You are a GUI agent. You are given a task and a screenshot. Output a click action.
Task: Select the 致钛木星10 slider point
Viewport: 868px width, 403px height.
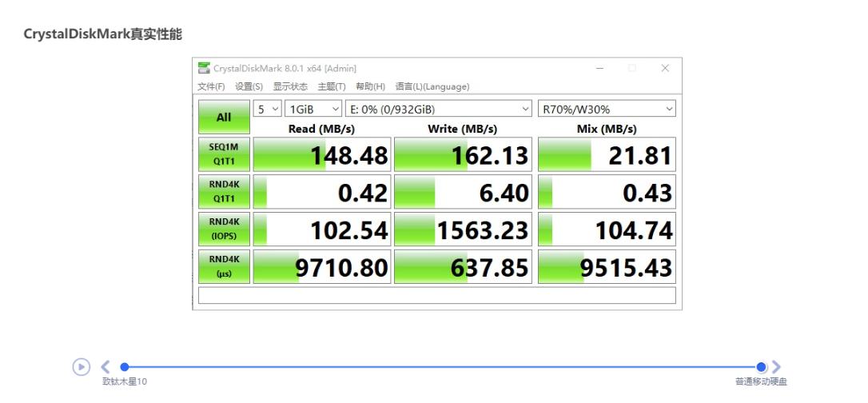pos(125,366)
